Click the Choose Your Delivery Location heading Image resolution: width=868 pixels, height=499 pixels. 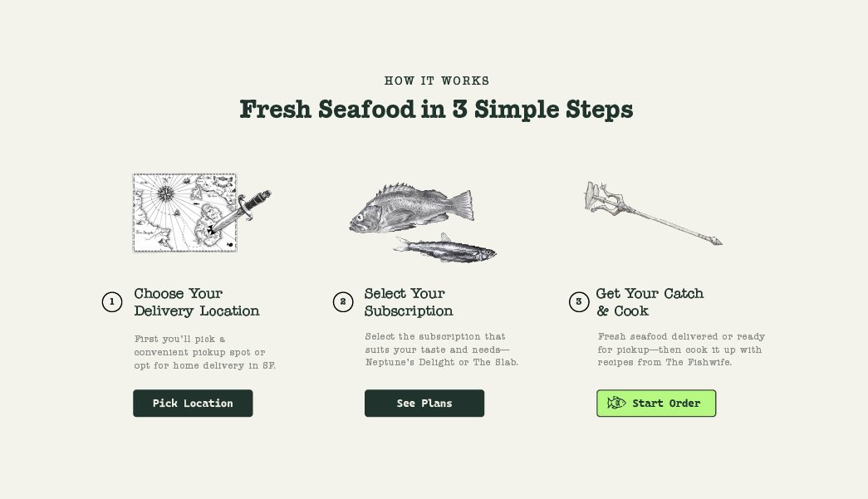197,302
